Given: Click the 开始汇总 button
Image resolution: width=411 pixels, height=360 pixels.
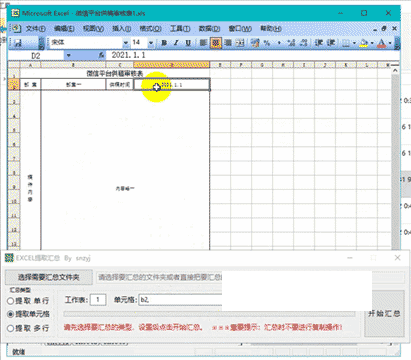Looking at the screenshot, I should tap(384, 313).
